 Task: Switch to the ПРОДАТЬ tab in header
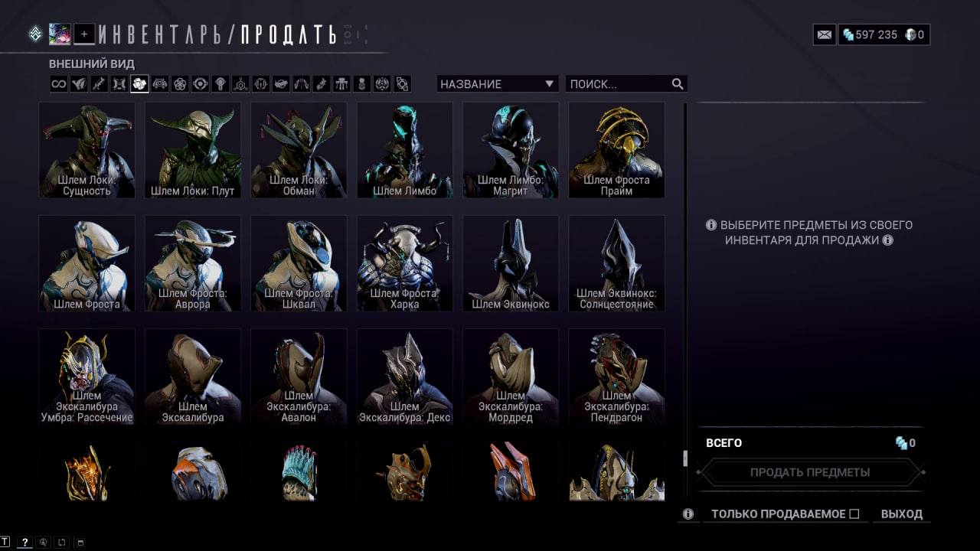(x=289, y=34)
